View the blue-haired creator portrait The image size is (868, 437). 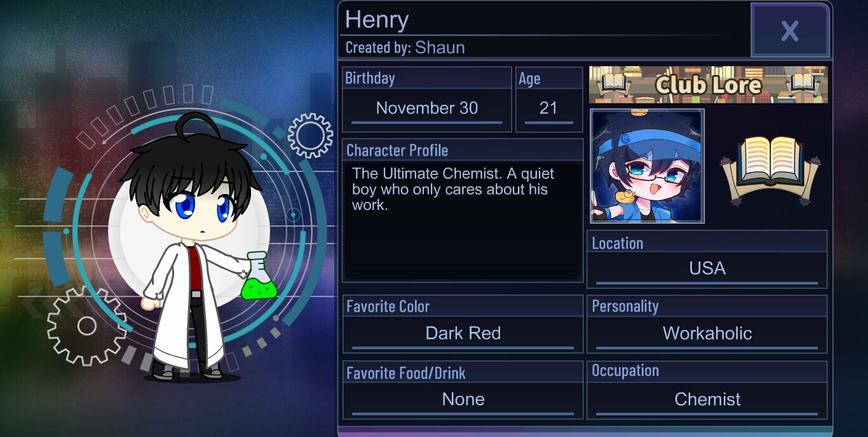point(647,166)
